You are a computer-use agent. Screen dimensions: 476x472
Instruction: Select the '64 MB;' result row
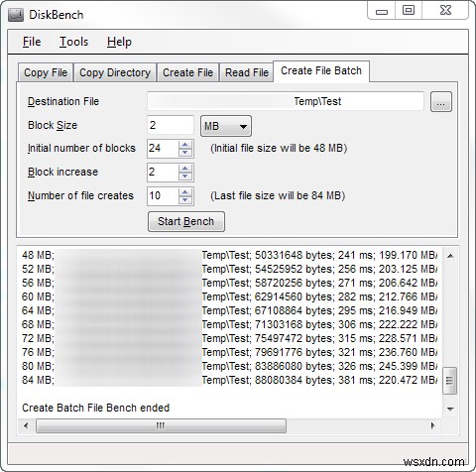229,310
